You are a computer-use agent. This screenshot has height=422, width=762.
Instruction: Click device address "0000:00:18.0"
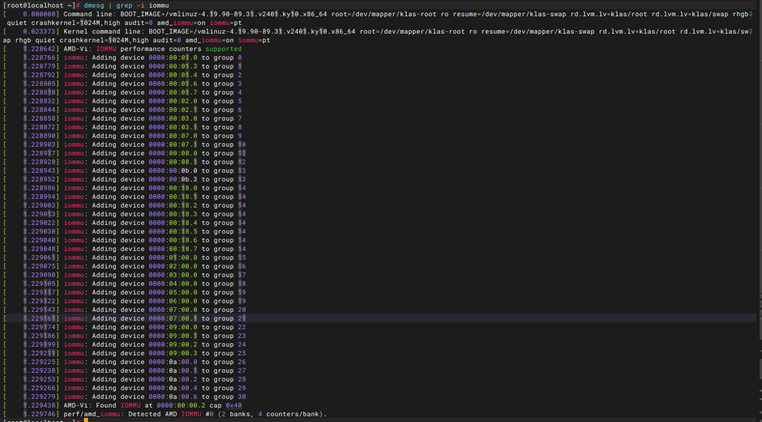[x=173, y=188]
